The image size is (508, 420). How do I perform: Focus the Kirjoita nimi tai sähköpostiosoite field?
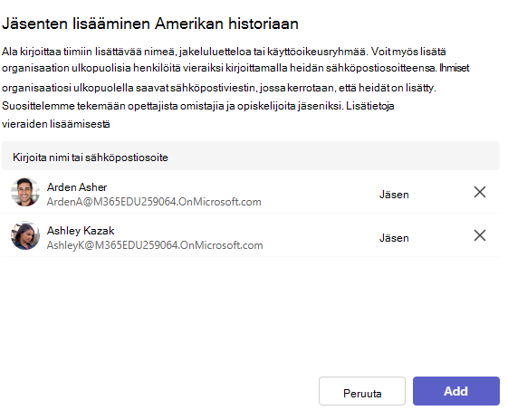point(251,156)
